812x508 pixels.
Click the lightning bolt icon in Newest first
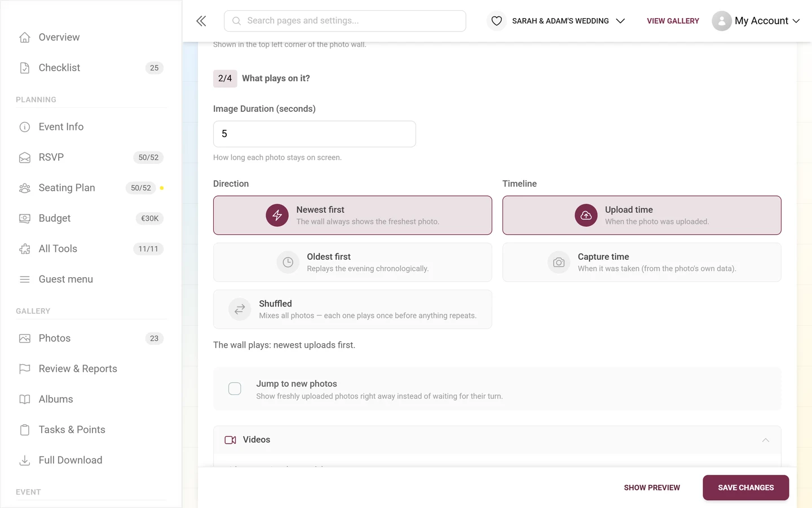point(277,215)
